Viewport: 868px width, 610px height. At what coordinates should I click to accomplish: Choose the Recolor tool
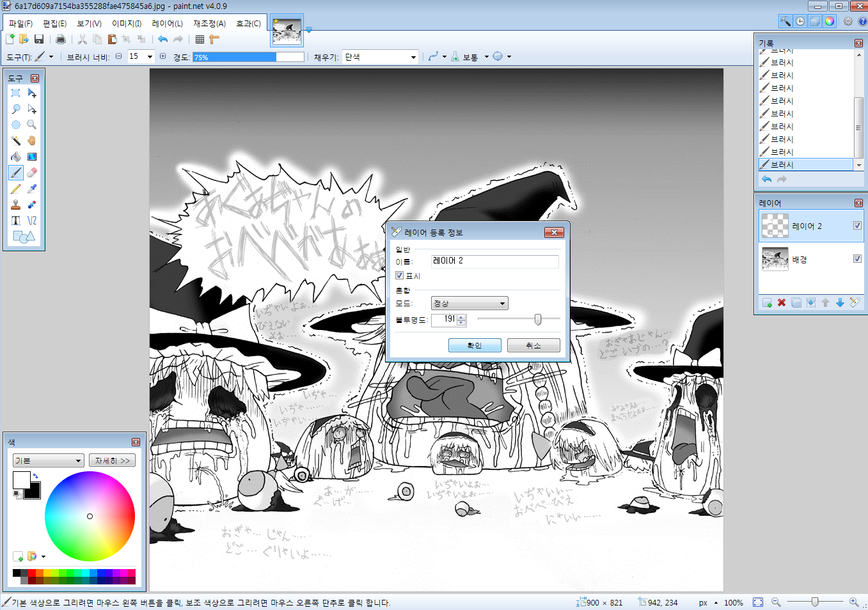pos(32,205)
